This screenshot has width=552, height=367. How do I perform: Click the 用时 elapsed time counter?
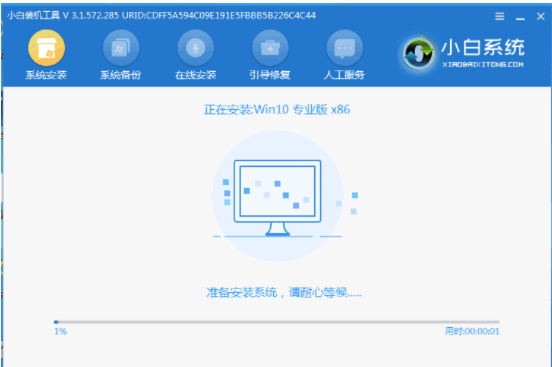tap(472, 331)
